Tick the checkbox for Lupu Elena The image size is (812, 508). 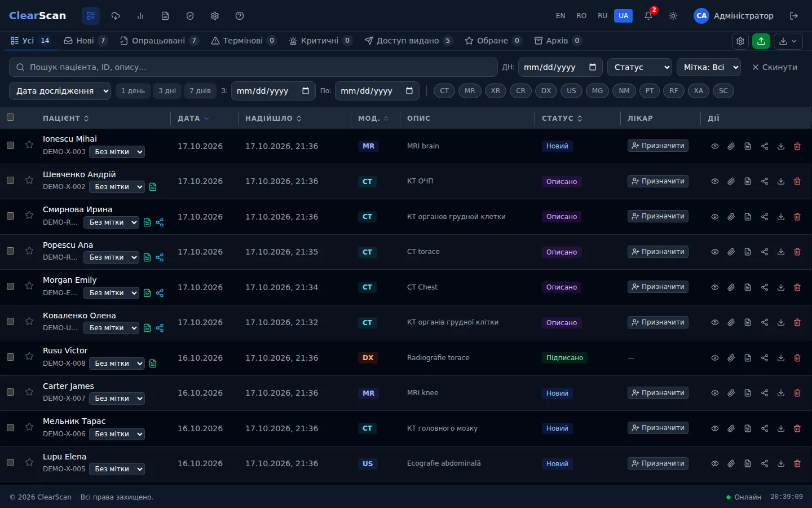10,462
